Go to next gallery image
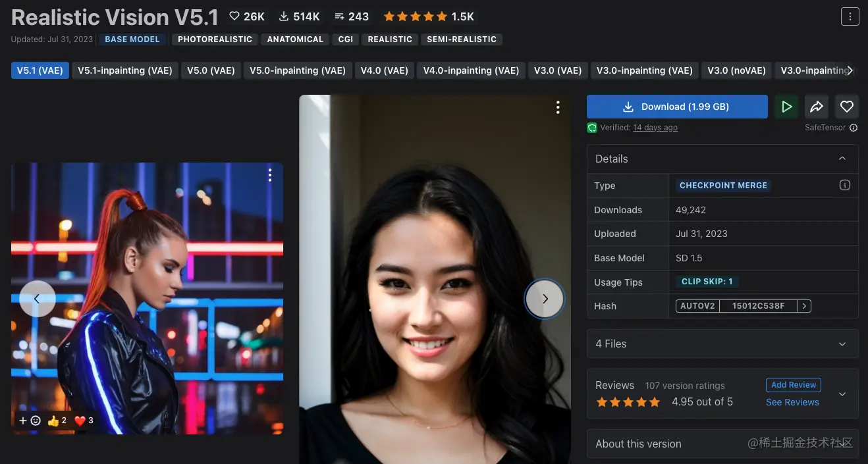Image resolution: width=868 pixels, height=464 pixels. click(x=545, y=299)
